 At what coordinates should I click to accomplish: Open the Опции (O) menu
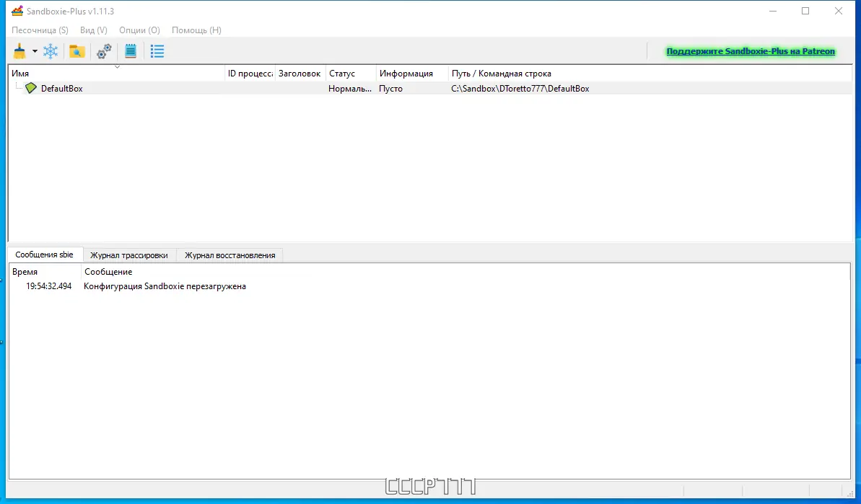(x=139, y=30)
